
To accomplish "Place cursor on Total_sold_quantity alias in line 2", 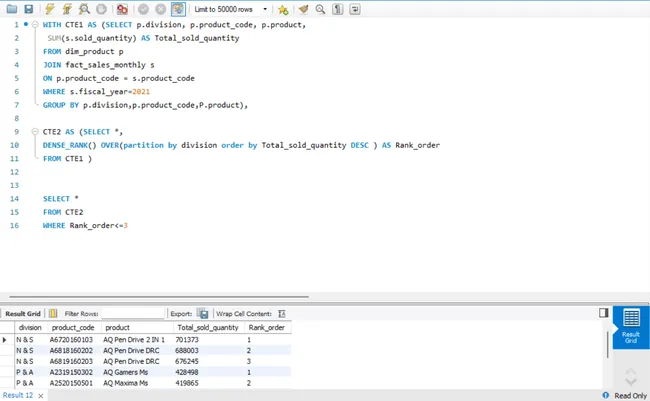I will (x=197, y=38).
